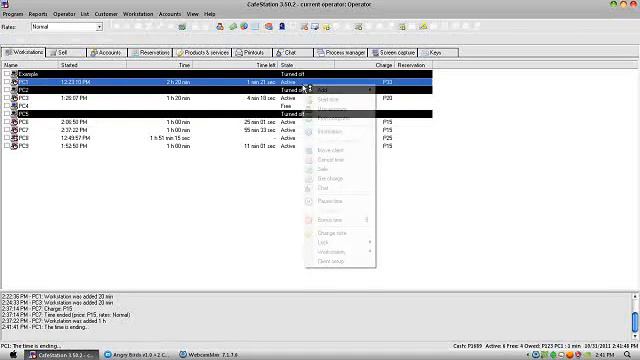The width and height of the screenshot is (640, 360).
Task: Click the green and blue globe toolbar icon
Action: click(244, 27)
